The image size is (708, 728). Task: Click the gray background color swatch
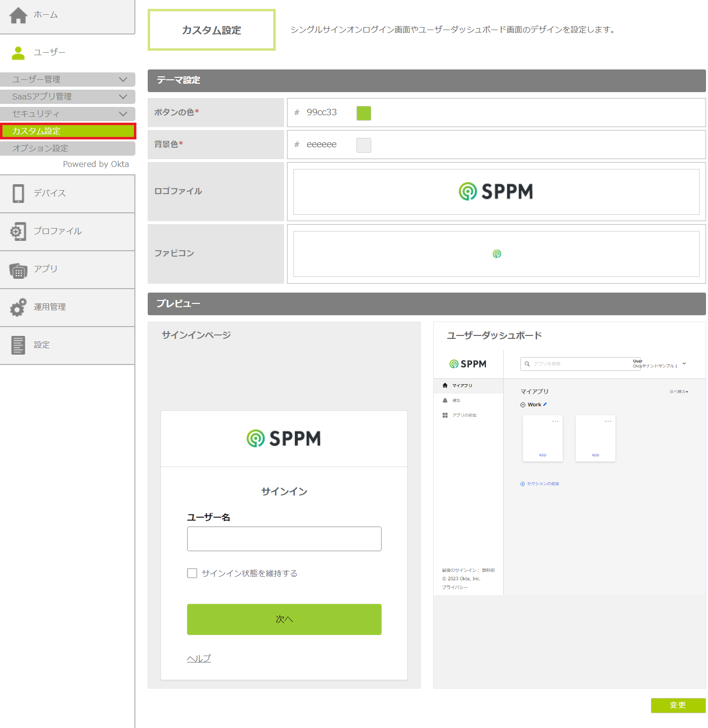[364, 145]
